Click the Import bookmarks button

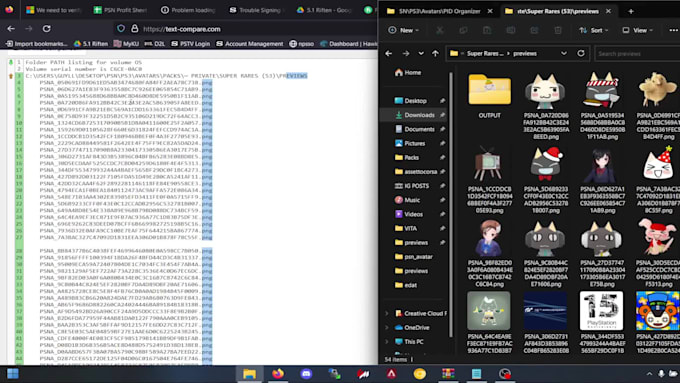(x=37, y=43)
